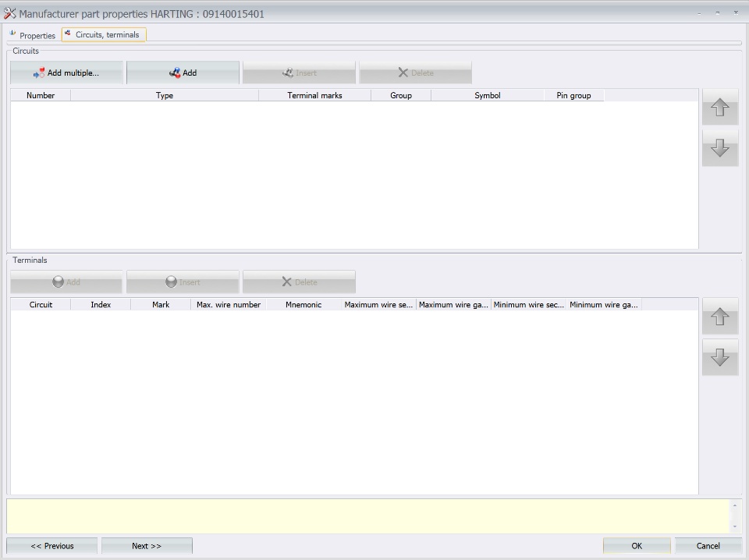This screenshot has width=749, height=560.
Task: Click the Insert button in Circuits
Action: (x=299, y=73)
